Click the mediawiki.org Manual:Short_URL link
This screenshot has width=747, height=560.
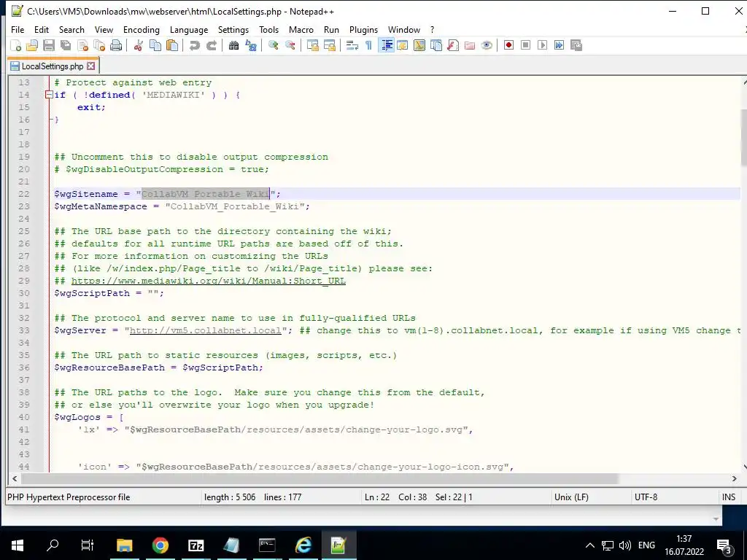coord(208,281)
